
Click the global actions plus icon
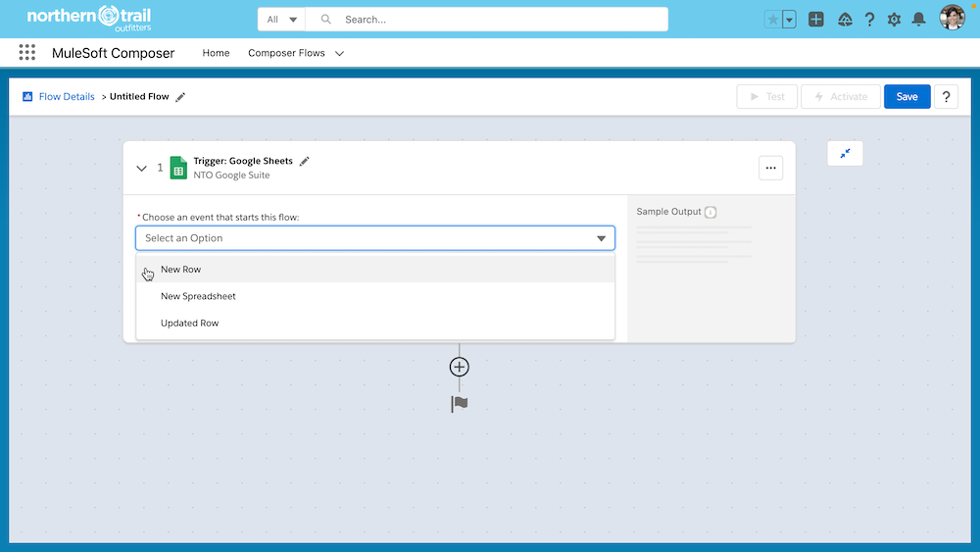815,20
